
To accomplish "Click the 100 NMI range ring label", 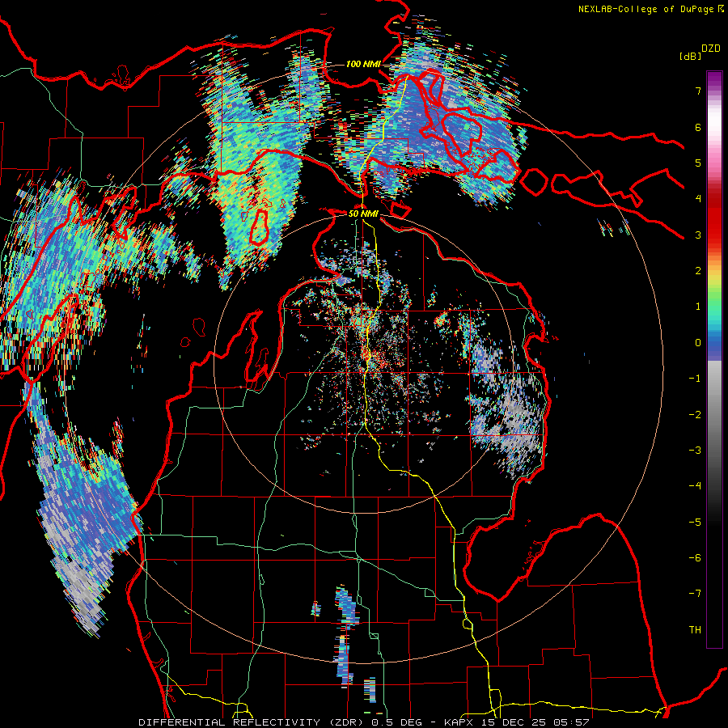I will 363,64.
